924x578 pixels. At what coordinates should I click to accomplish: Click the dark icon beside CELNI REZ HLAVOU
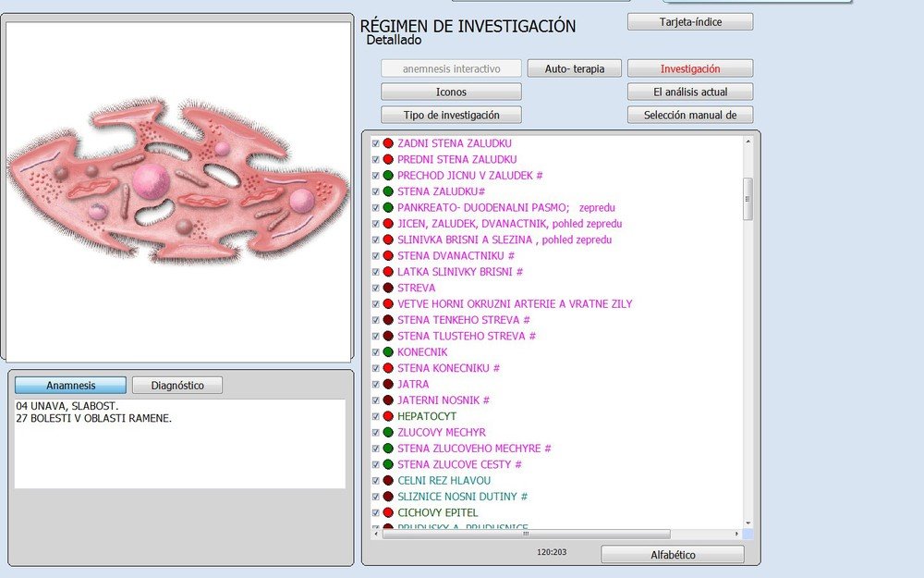pos(386,480)
